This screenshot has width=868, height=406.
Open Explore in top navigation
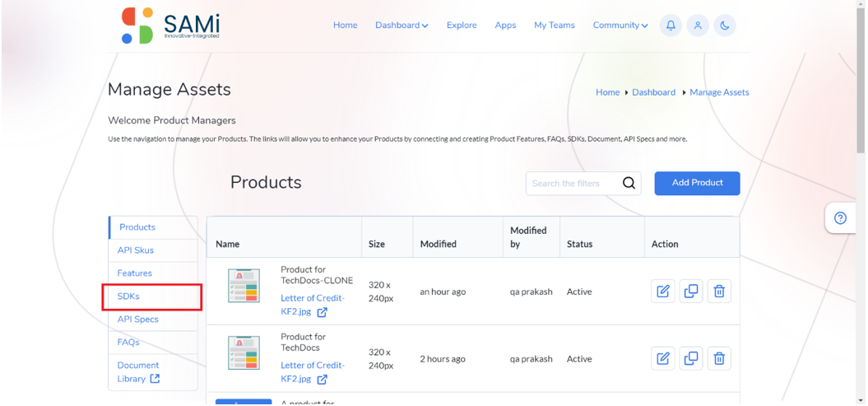(x=462, y=26)
